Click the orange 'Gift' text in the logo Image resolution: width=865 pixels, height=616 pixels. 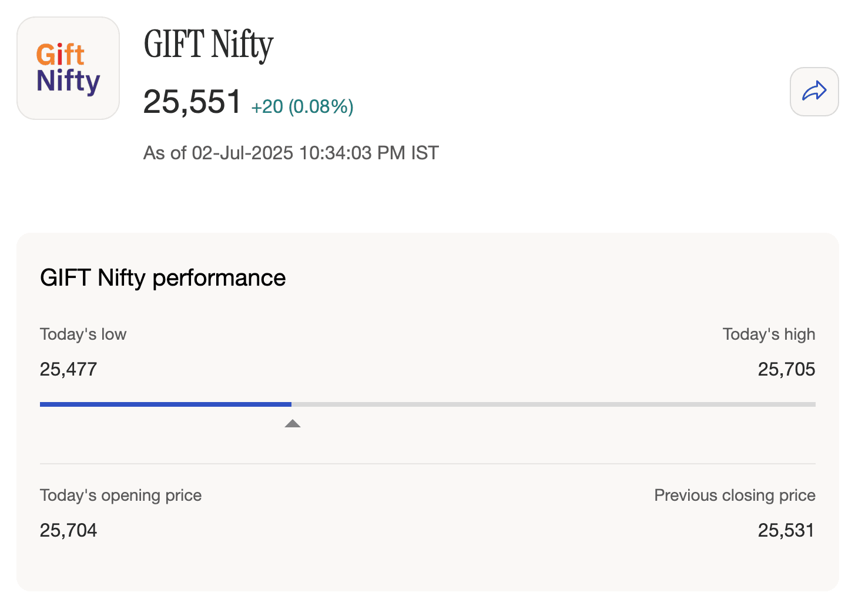tap(61, 54)
